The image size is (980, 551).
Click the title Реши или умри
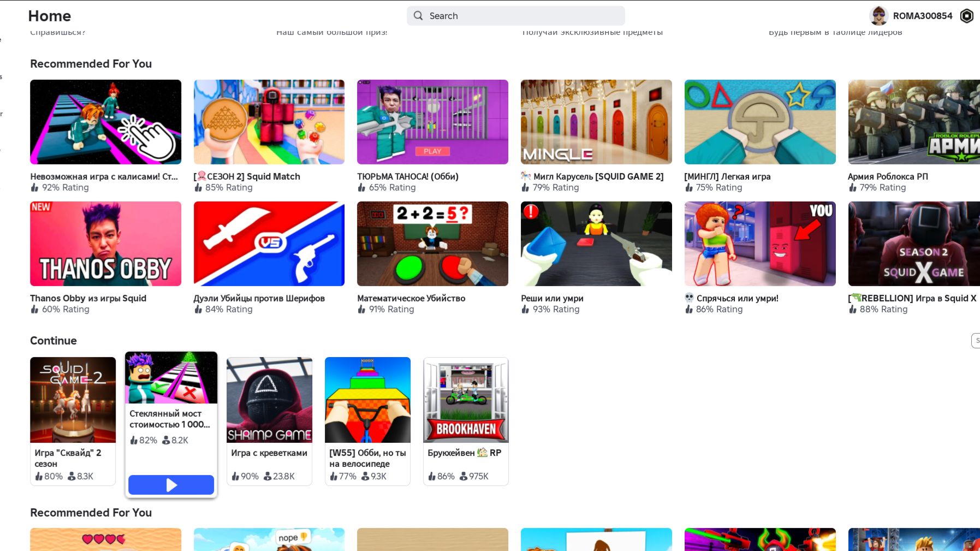point(552,298)
